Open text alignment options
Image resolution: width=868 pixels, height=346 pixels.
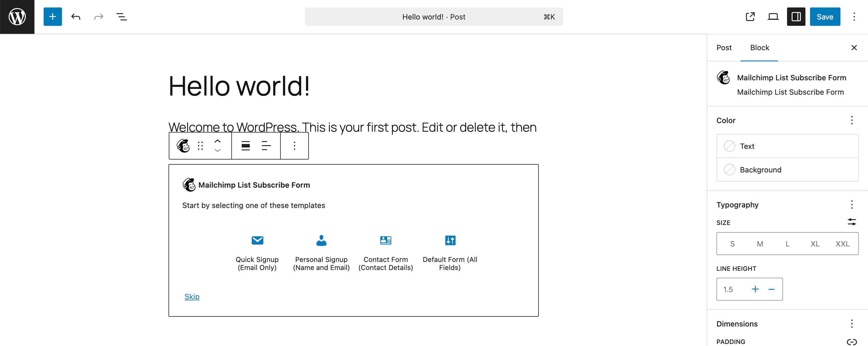click(266, 146)
